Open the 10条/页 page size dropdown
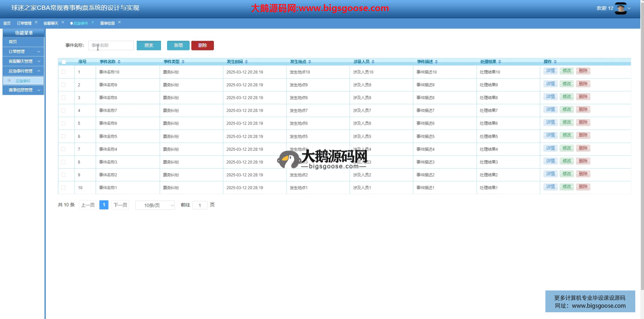644x319 pixels. [x=155, y=205]
